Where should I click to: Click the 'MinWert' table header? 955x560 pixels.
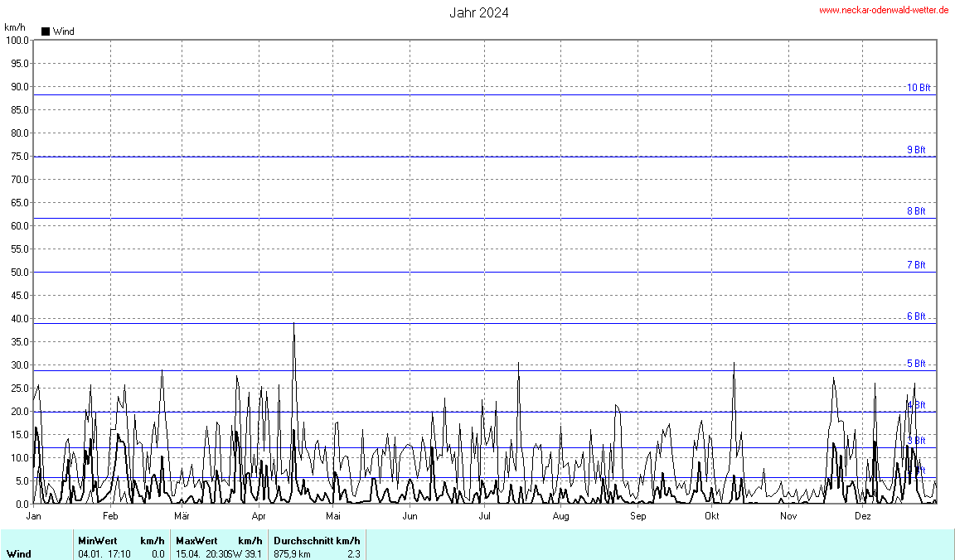coord(98,541)
